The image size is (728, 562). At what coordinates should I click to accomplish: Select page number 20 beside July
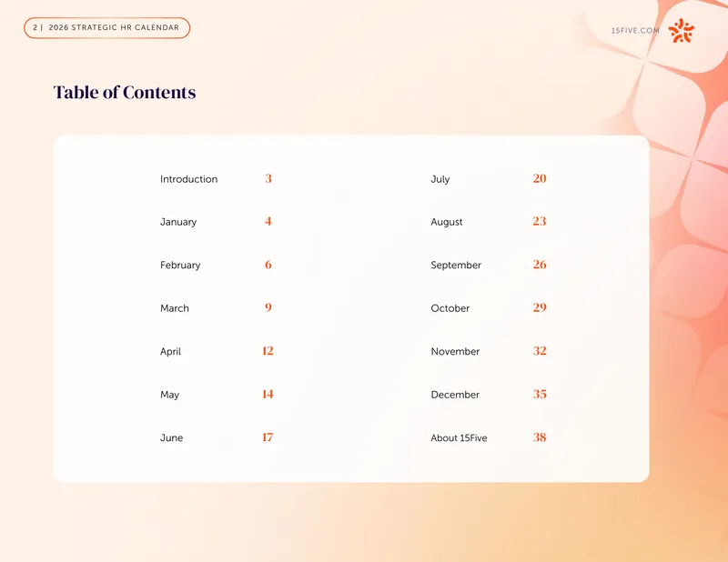540,178
